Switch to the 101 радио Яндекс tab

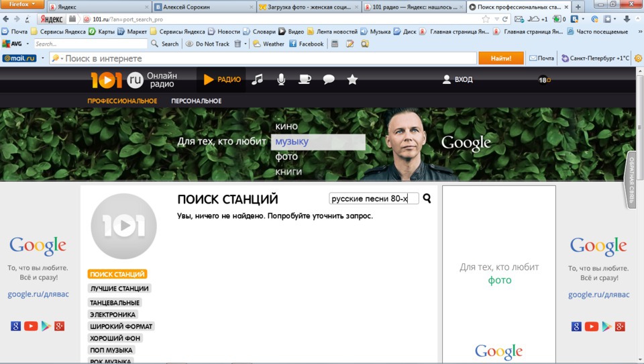pyautogui.click(x=414, y=7)
